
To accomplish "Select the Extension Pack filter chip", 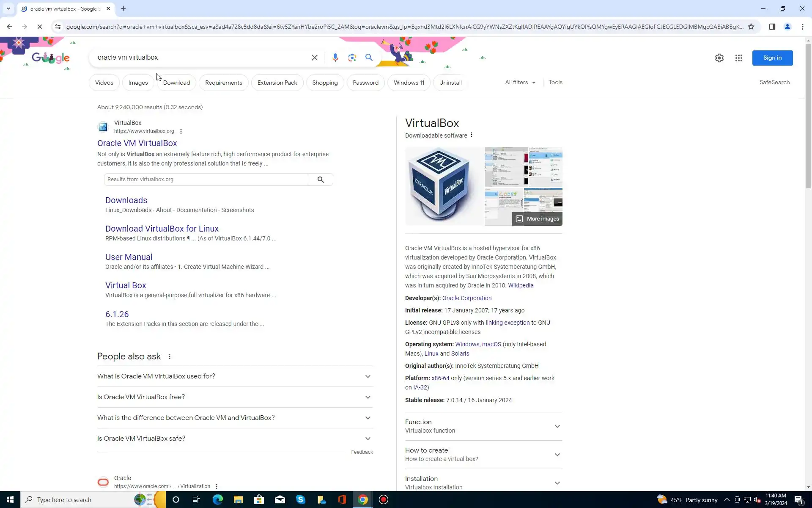I will click(277, 83).
